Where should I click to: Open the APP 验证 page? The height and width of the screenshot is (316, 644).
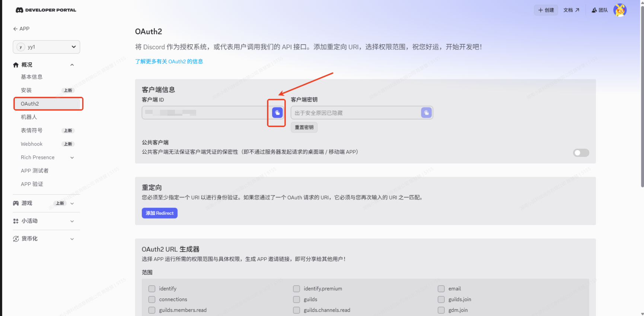click(32, 184)
